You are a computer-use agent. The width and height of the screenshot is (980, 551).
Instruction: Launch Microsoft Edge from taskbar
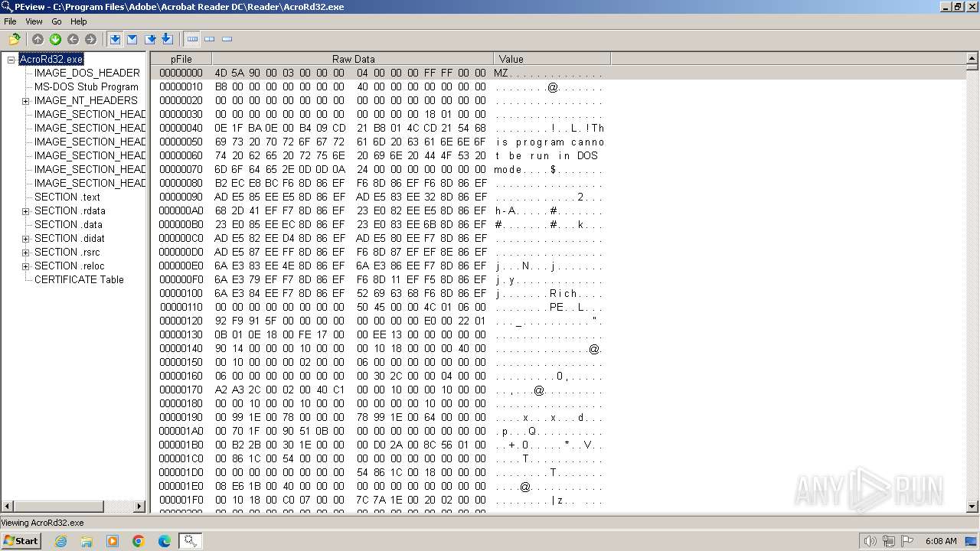click(165, 541)
